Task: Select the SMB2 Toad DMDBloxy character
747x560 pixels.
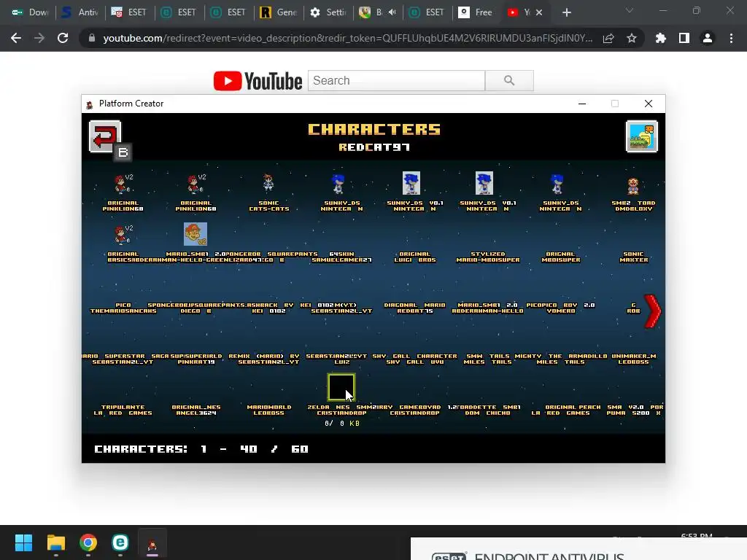Action: coord(633,186)
